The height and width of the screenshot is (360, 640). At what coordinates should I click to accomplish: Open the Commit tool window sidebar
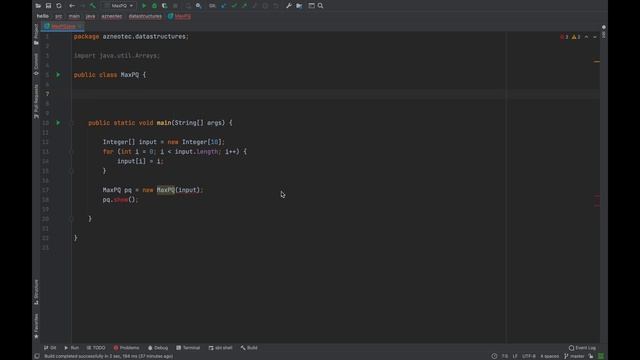tap(36, 64)
